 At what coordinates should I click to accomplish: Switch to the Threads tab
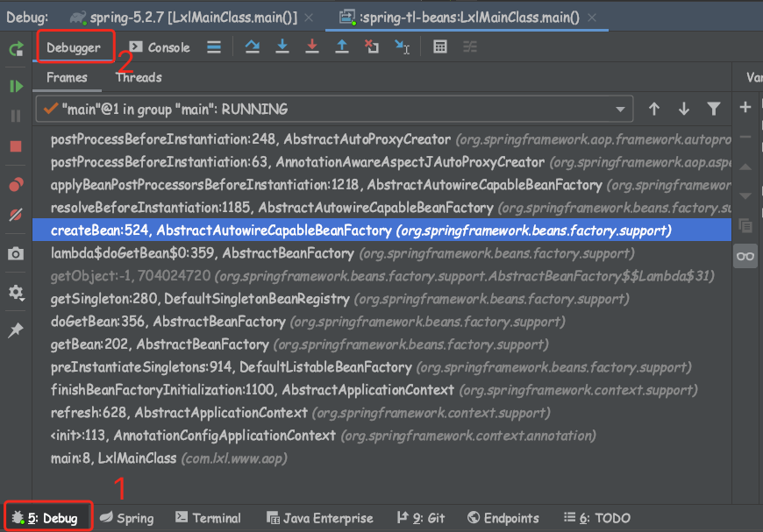139,77
